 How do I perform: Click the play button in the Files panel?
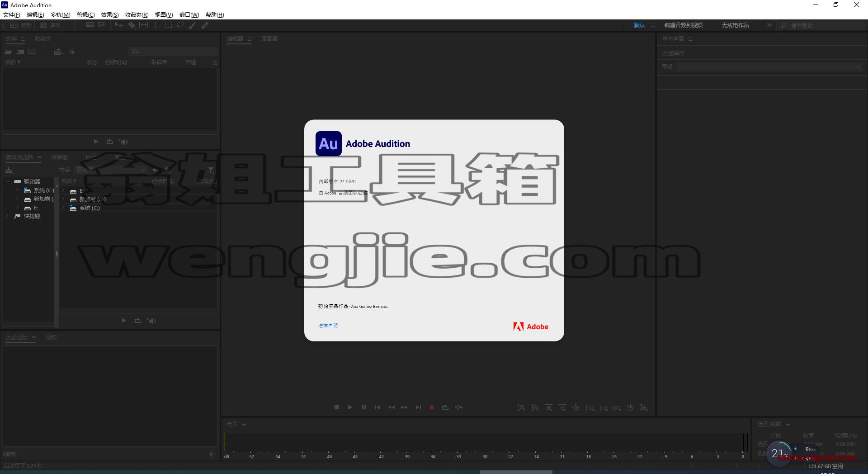[96, 142]
